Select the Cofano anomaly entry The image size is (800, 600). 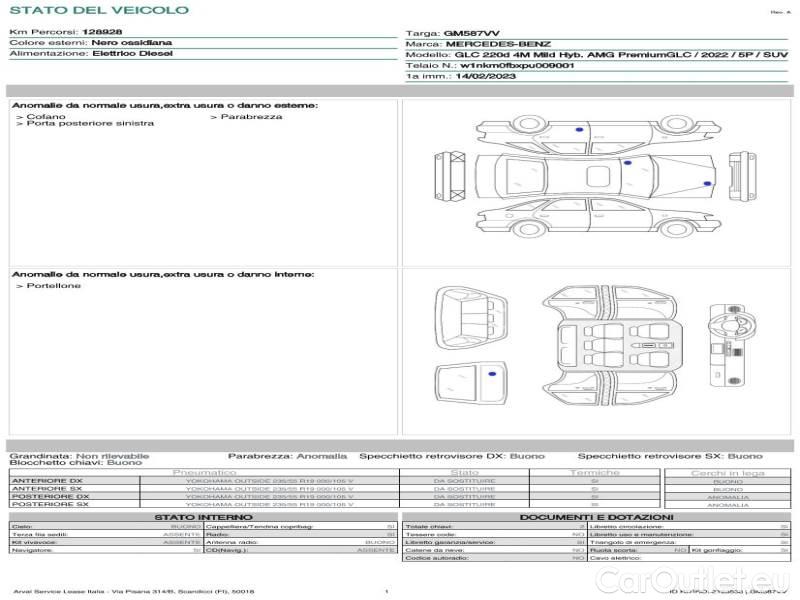coord(46,117)
